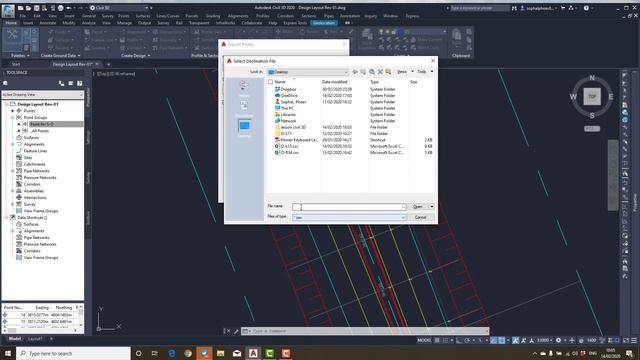Screen dimensions: 640x360
Task: Click TOP face of the ViewCube
Action: 592,97
